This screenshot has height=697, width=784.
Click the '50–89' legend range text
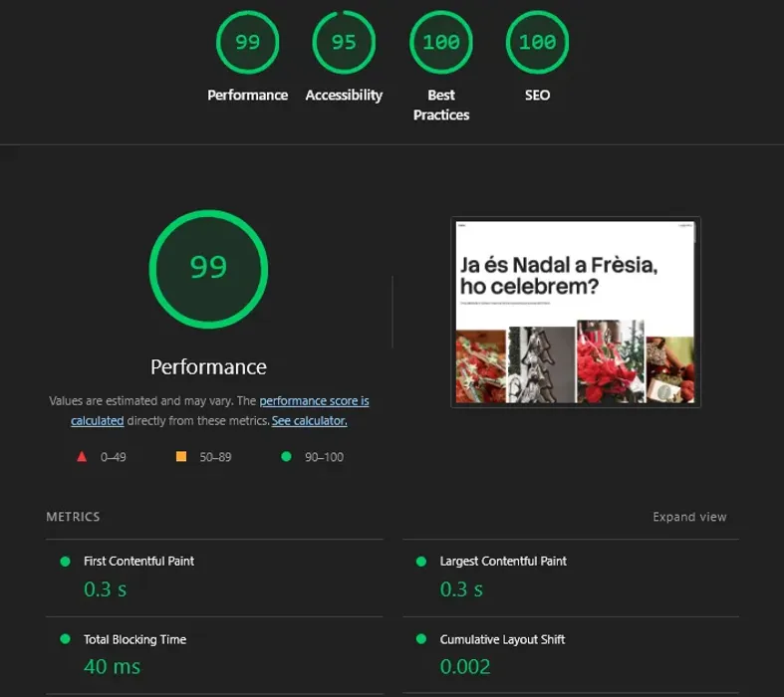point(215,457)
